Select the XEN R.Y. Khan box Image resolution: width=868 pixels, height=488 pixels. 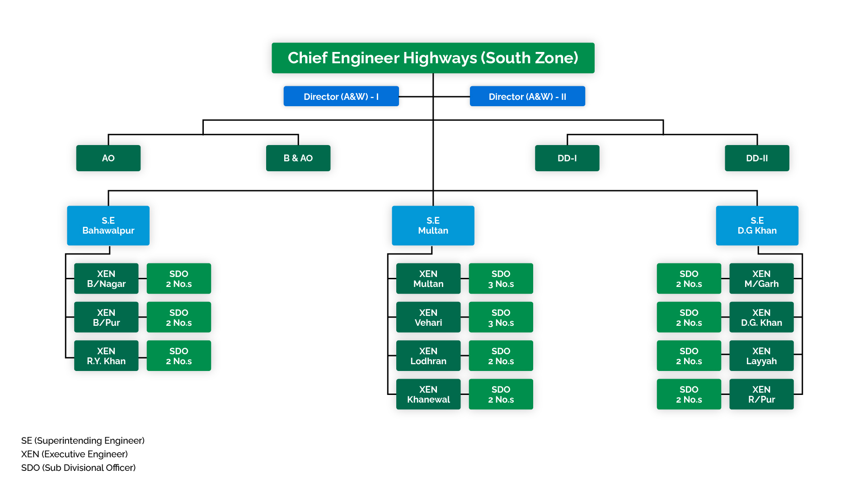pyautogui.click(x=106, y=356)
